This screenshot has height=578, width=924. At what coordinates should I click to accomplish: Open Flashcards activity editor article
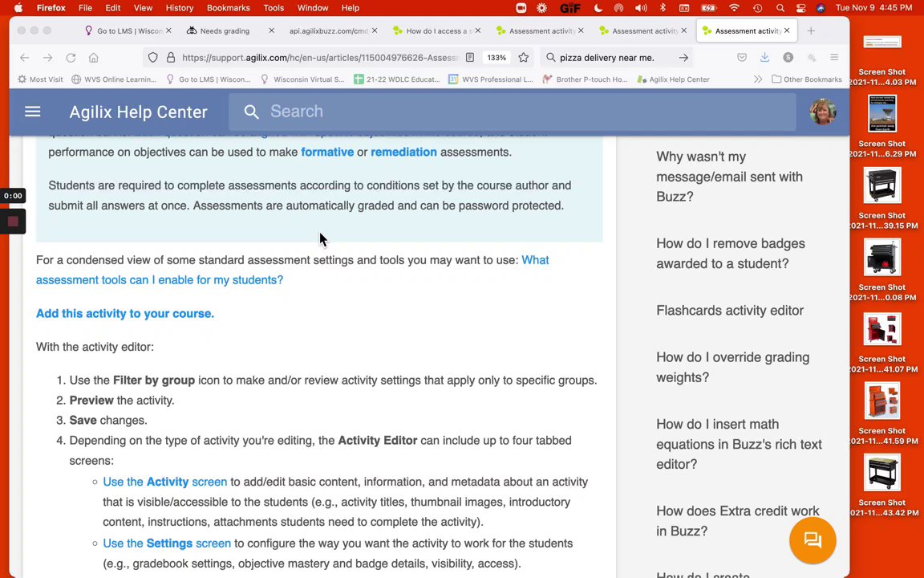tap(730, 311)
